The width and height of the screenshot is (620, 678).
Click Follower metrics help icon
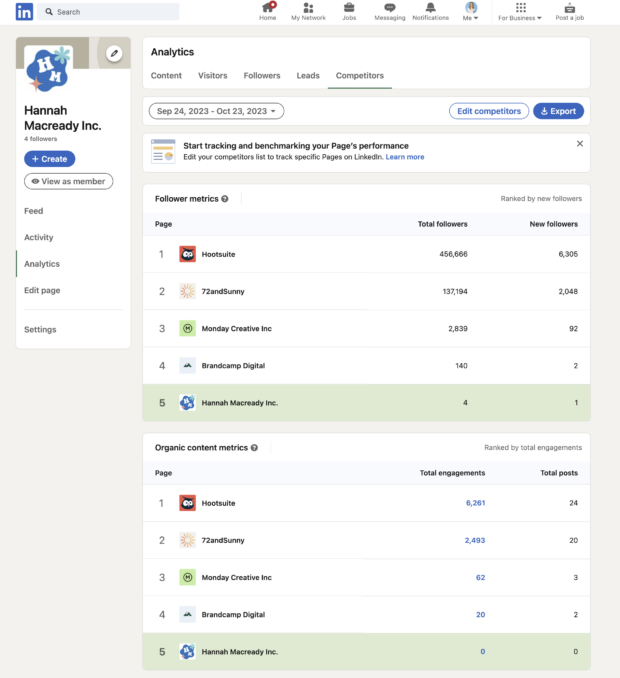225,199
